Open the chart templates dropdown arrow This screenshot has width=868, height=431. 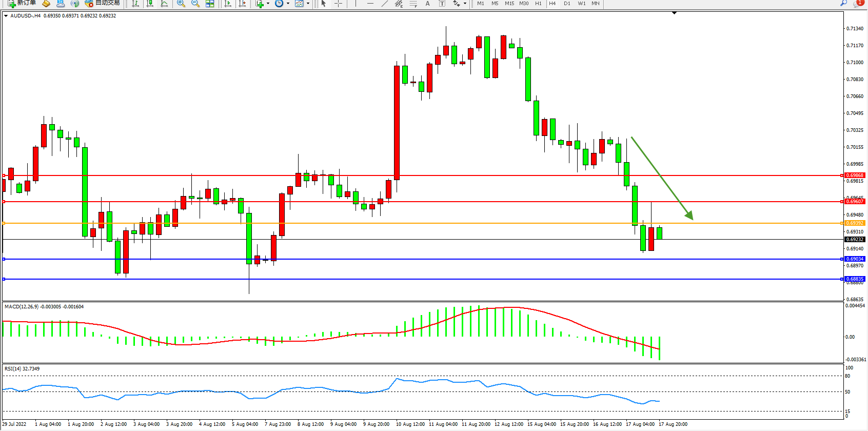308,4
